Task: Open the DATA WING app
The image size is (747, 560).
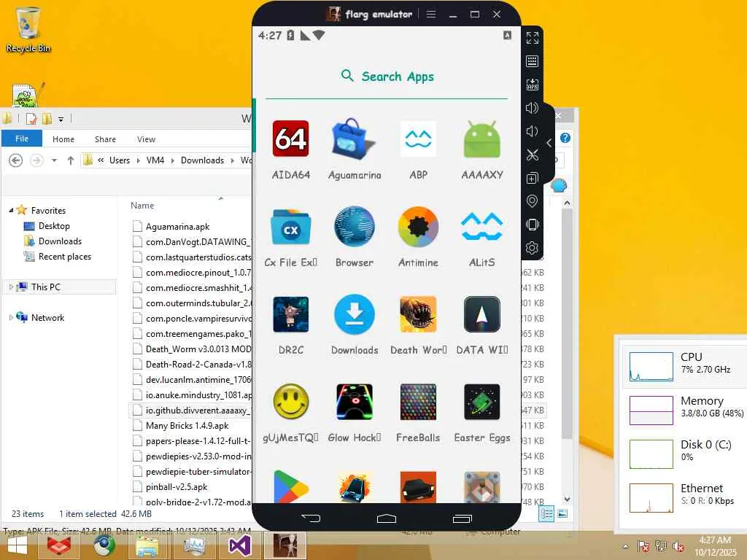Action: click(x=481, y=314)
